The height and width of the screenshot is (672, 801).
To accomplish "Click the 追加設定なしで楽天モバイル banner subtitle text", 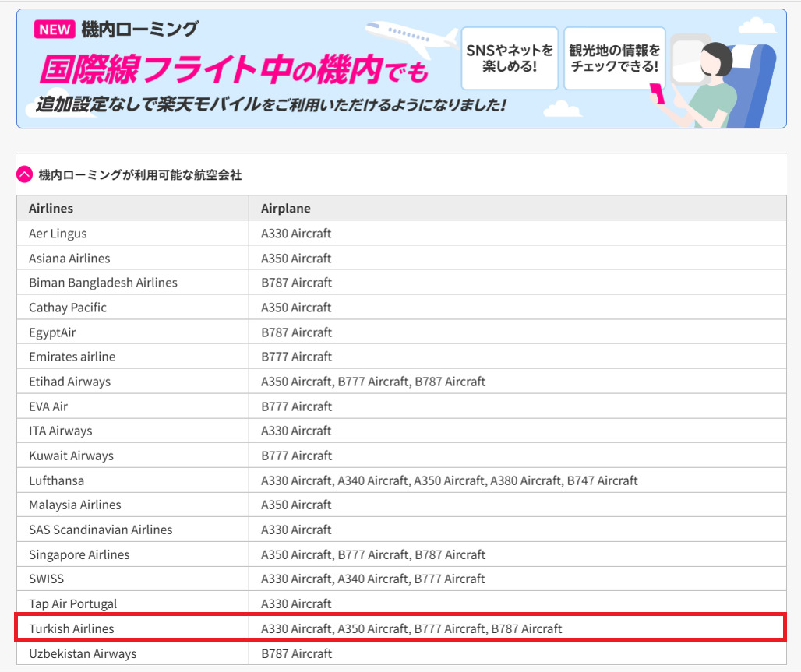I will click(x=271, y=104).
